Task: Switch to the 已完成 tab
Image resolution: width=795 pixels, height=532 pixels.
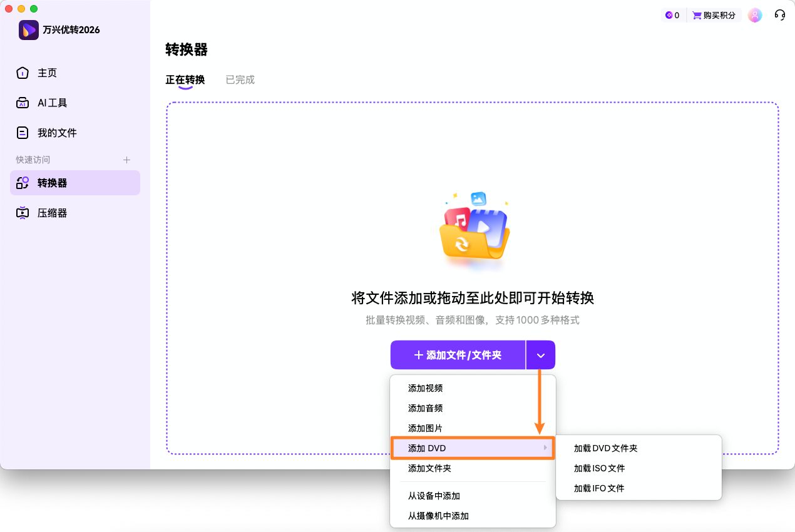Action: [240, 79]
